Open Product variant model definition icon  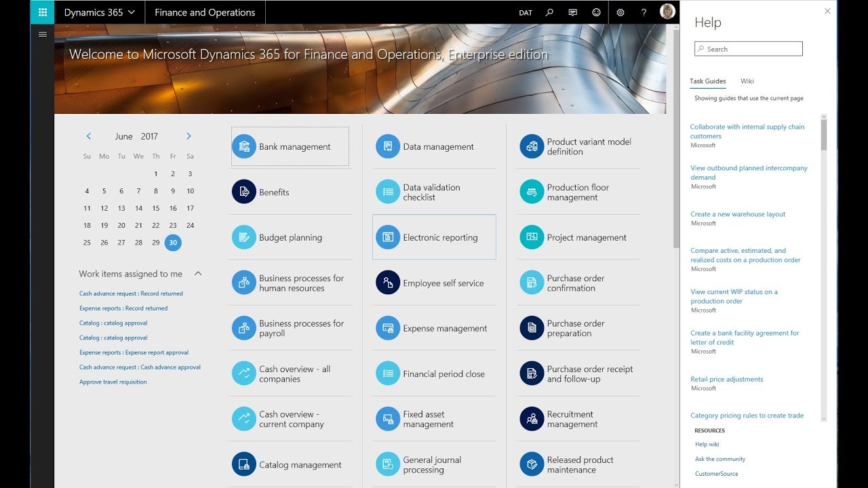532,146
